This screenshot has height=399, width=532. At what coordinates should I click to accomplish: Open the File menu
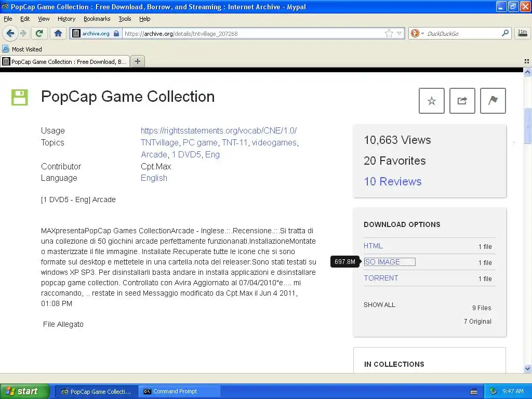tap(8, 19)
